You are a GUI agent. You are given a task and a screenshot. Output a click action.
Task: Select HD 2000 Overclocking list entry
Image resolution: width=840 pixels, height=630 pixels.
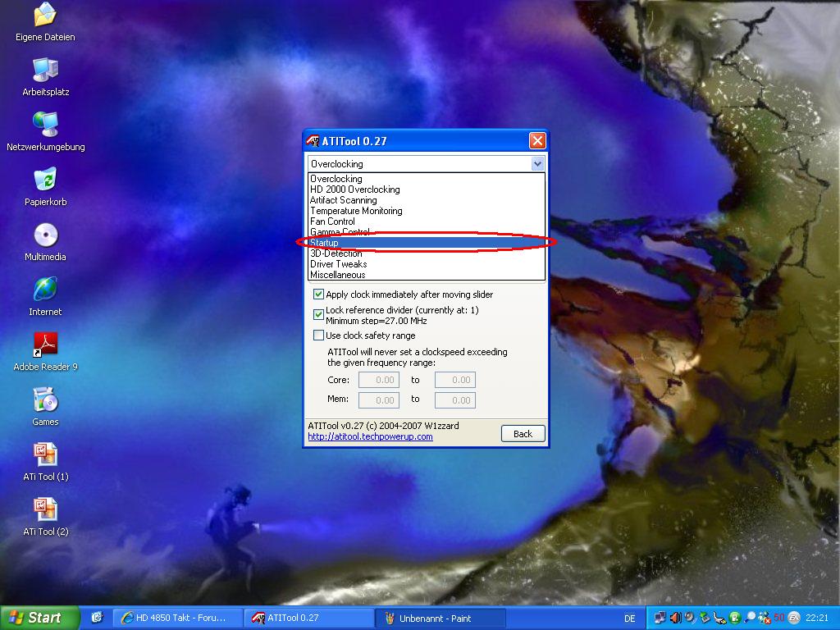point(427,189)
